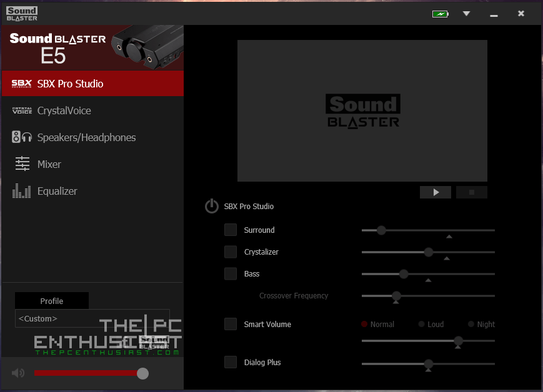Click the battery status icon in title bar
543x392 pixels.
click(440, 14)
